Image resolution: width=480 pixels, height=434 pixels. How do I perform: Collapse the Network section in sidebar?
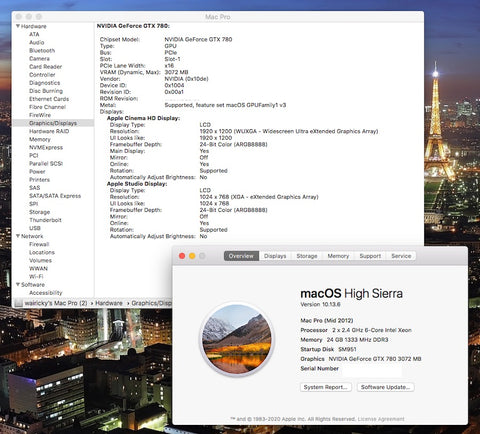tap(18, 236)
